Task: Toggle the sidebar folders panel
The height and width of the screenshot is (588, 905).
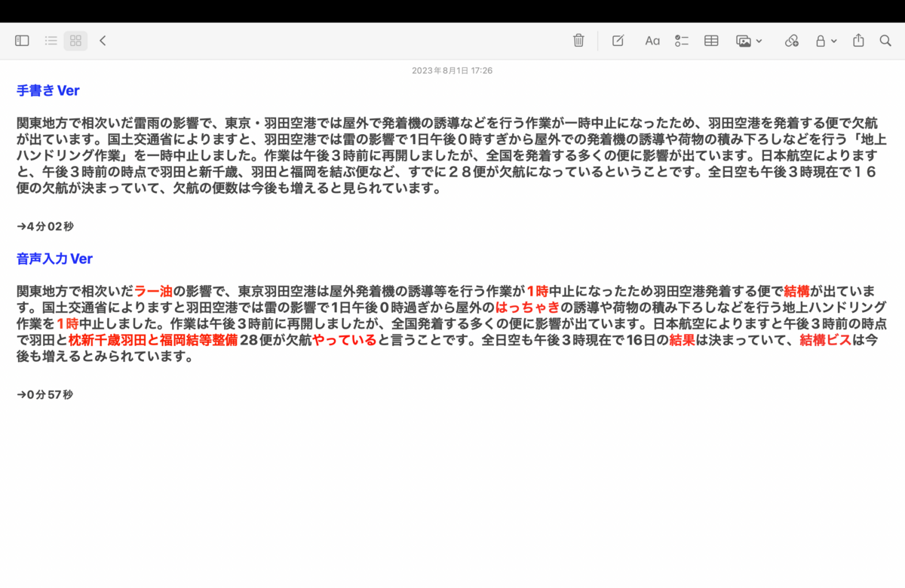Action: (x=22, y=41)
